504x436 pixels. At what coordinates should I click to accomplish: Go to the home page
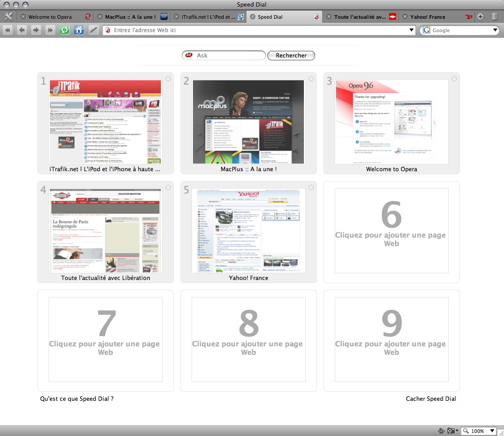[x=79, y=30]
